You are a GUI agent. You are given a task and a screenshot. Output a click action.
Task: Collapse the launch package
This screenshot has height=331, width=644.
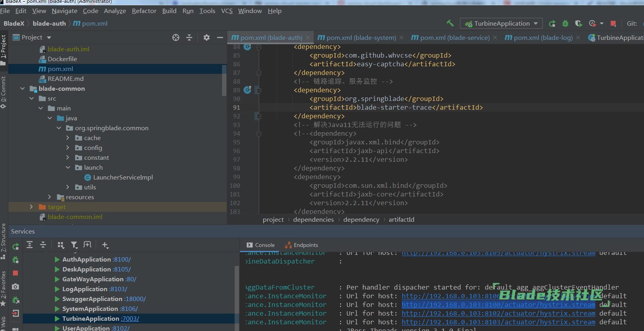(68, 168)
